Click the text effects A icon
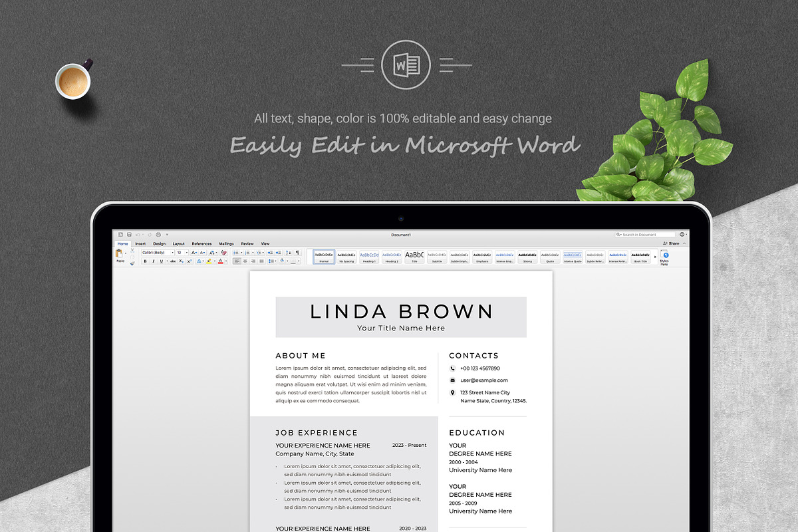This screenshot has height=532, width=798. click(199, 261)
